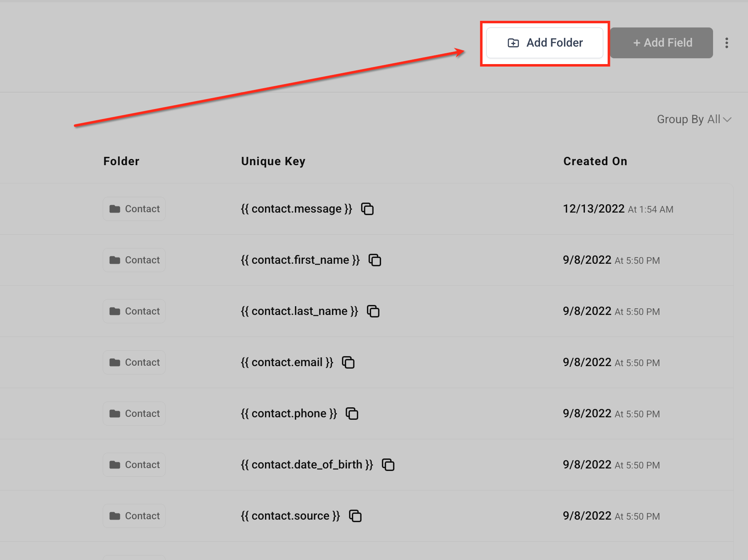Copy the contact.message unique key

[367, 209]
